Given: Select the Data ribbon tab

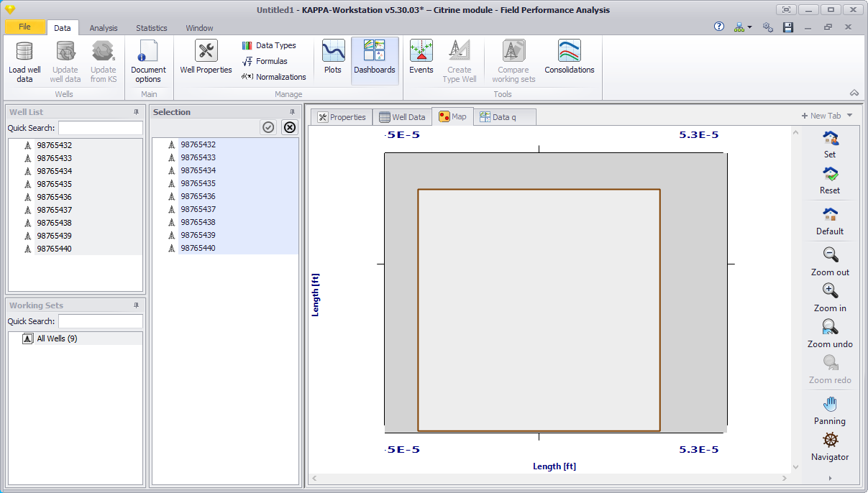Looking at the screenshot, I should (x=63, y=28).
